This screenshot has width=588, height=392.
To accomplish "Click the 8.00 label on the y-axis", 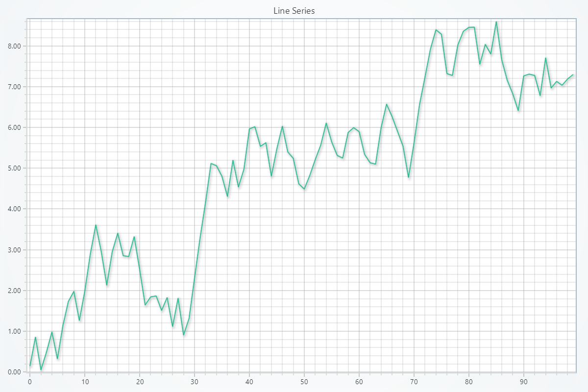I will click(14, 46).
